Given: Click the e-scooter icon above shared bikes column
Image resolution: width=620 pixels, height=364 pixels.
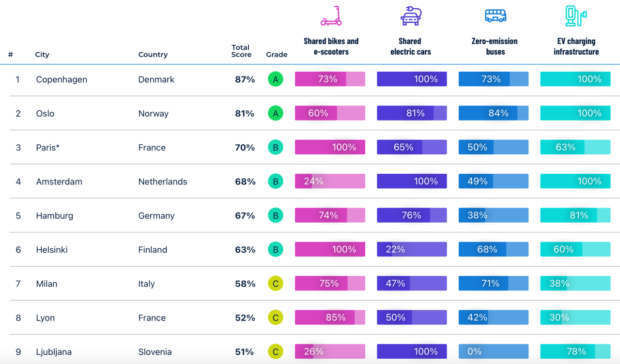Looking at the screenshot, I should pyautogui.click(x=331, y=16).
